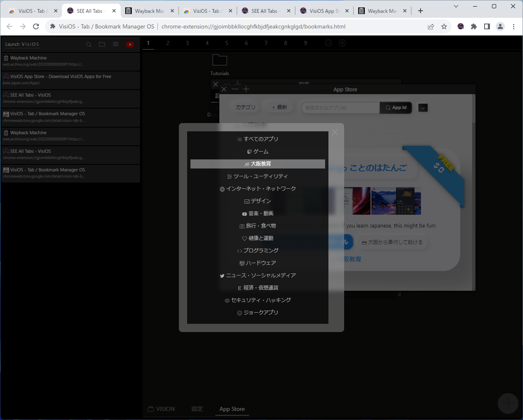
Task: Select ハードウェア category
Action: point(258,263)
